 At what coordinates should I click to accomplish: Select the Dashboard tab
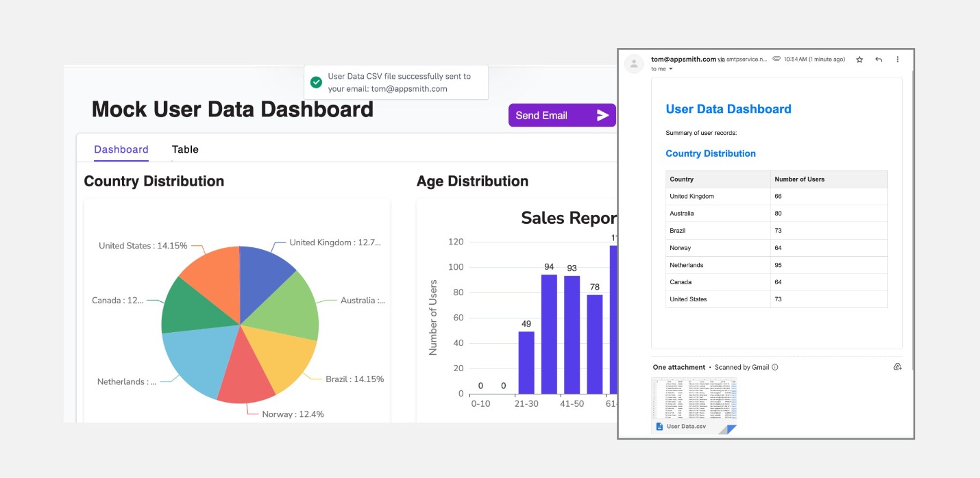(x=121, y=149)
